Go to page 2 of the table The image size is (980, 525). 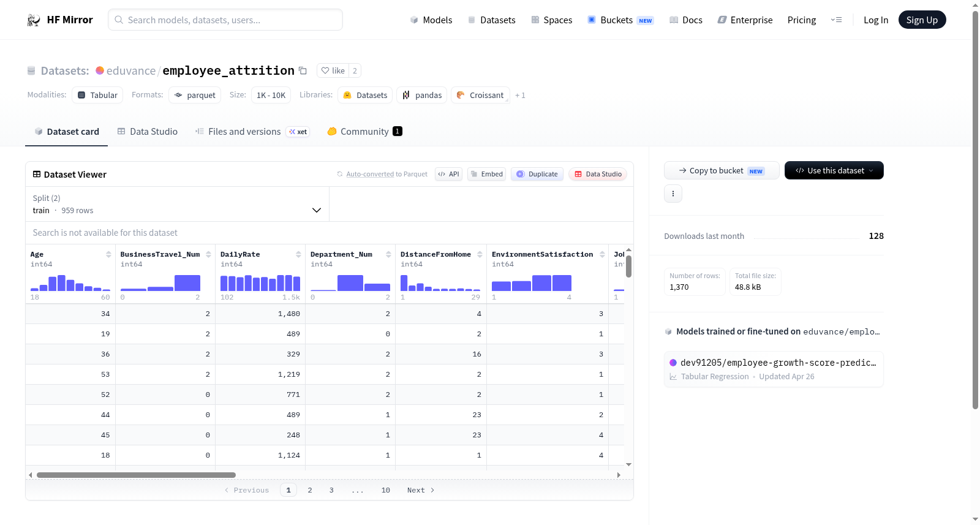pos(310,490)
